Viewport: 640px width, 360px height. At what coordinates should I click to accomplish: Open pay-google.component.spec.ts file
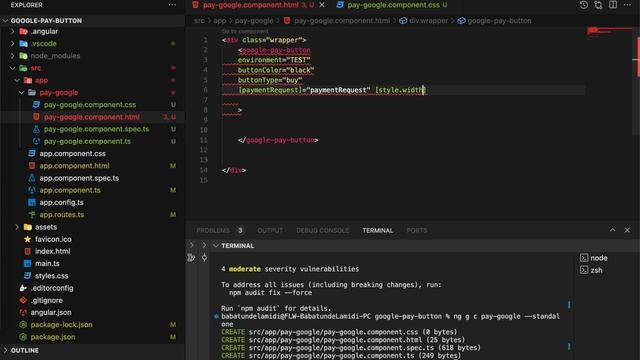[96, 129]
